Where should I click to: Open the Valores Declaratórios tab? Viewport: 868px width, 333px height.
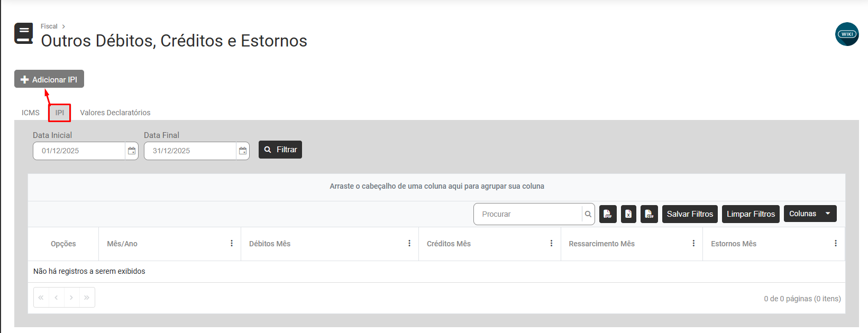(115, 113)
